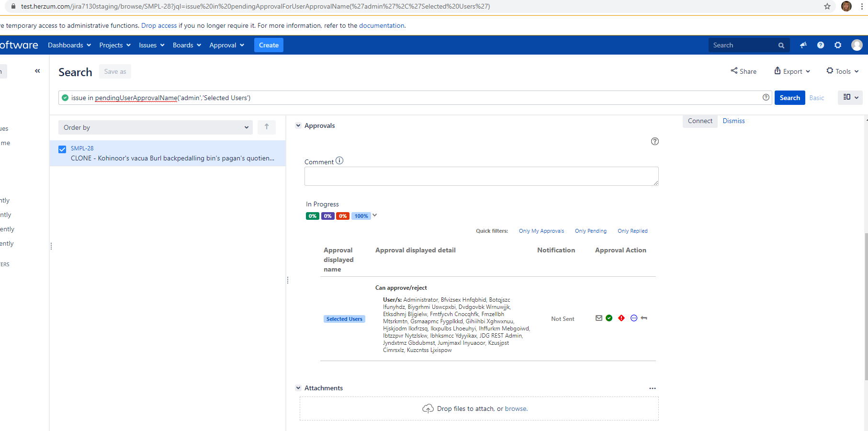This screenshot has height=431, width=868.
Task: Collapse the Attachments section
Action: [x=298, y=388]
